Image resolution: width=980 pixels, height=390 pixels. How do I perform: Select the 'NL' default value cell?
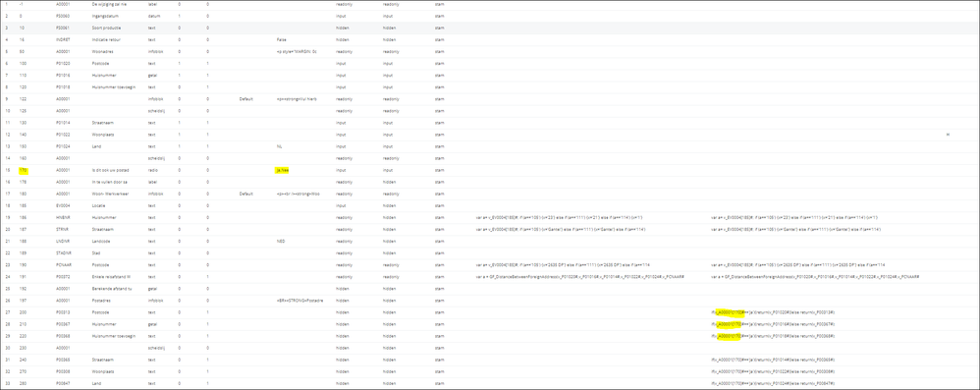(279, 146)
